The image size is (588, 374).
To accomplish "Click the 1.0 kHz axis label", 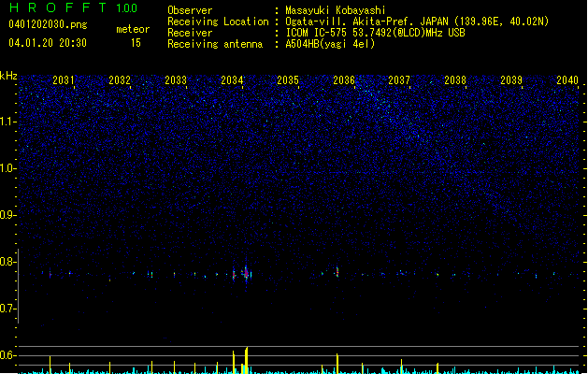I will point(8,168).
